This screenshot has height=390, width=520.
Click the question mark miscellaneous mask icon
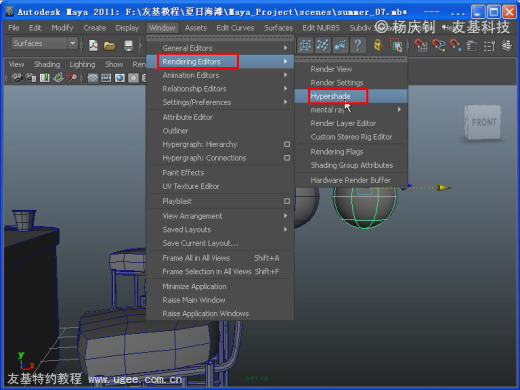coord(358,45)
